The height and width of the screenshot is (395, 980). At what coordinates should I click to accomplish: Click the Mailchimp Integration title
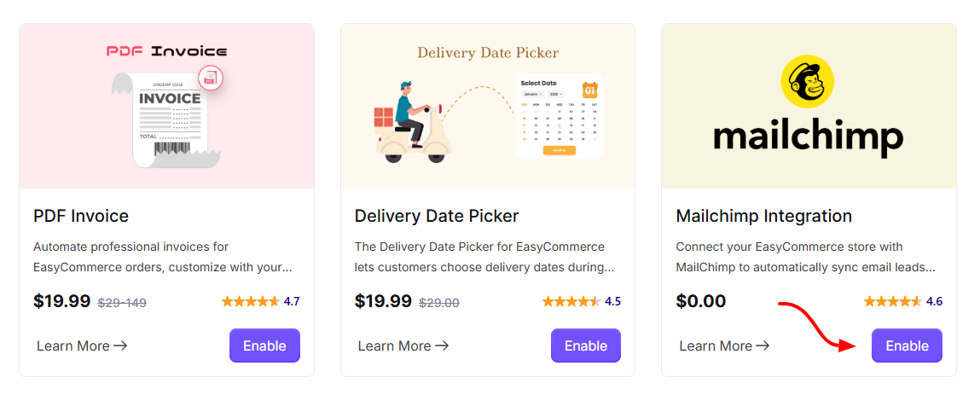[763, 216]
